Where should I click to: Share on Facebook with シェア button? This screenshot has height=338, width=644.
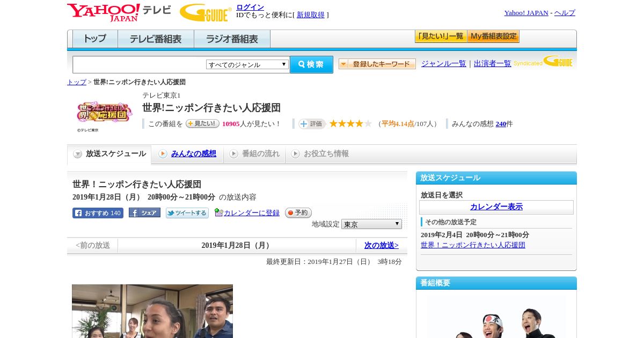(144, 213)
